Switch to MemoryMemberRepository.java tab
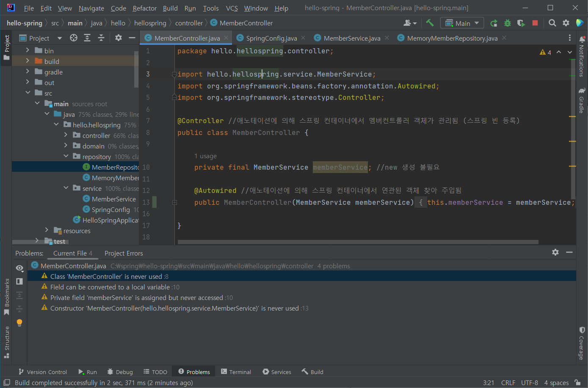 [452, 38]
